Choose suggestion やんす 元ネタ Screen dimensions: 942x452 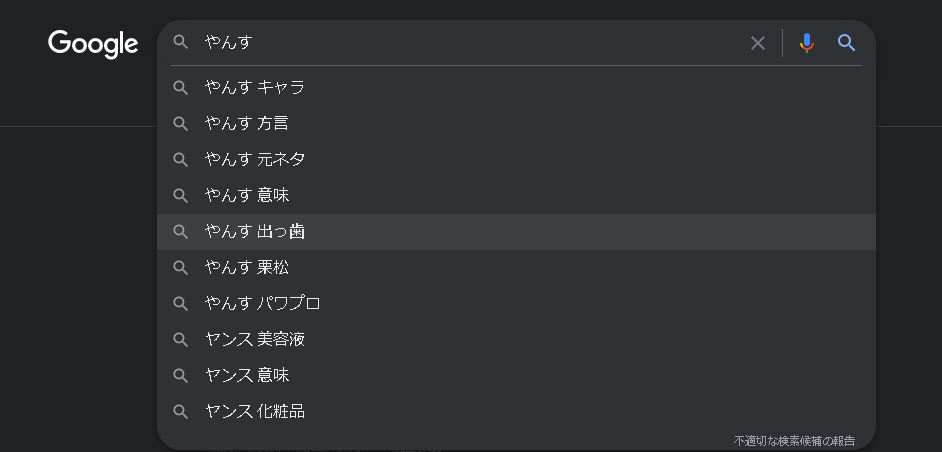point(516,160)
